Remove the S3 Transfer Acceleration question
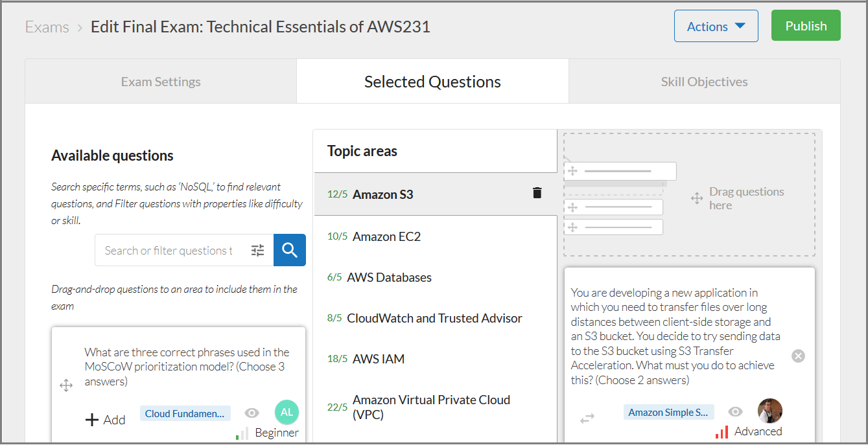The image size is (868, 445). pos(799,356)
